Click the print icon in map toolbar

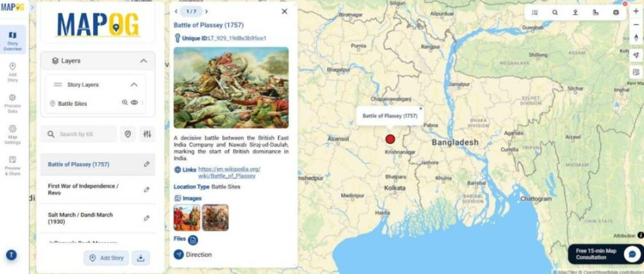[x=616, y=13]
